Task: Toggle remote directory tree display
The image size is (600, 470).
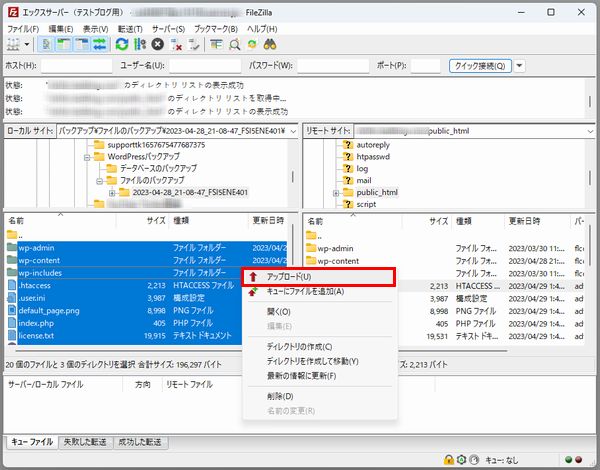Action: click(82, 45)
